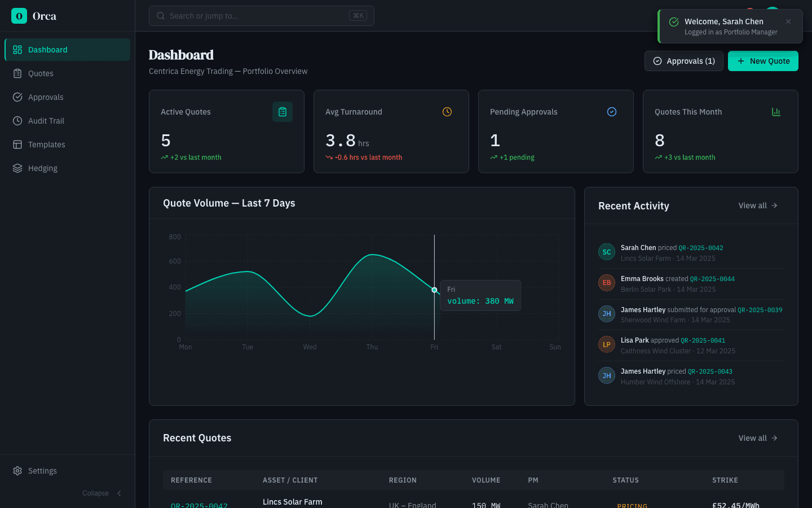Click the VOLUME column header
The width and height of the screenshot is (812, 508).
click(486, 480)
